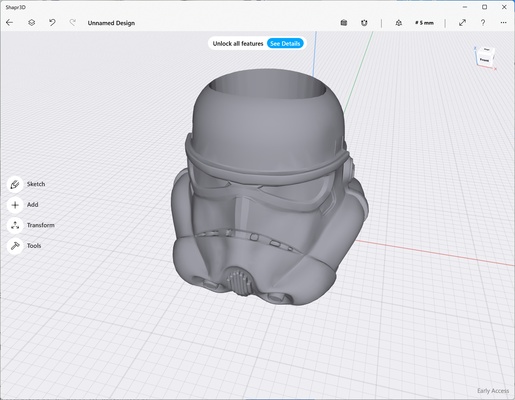Open the Transform tool icon
The image size is (515, 400).
15,225
